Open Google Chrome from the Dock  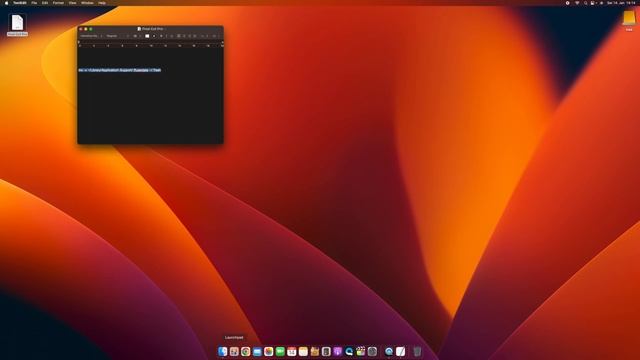245,351
